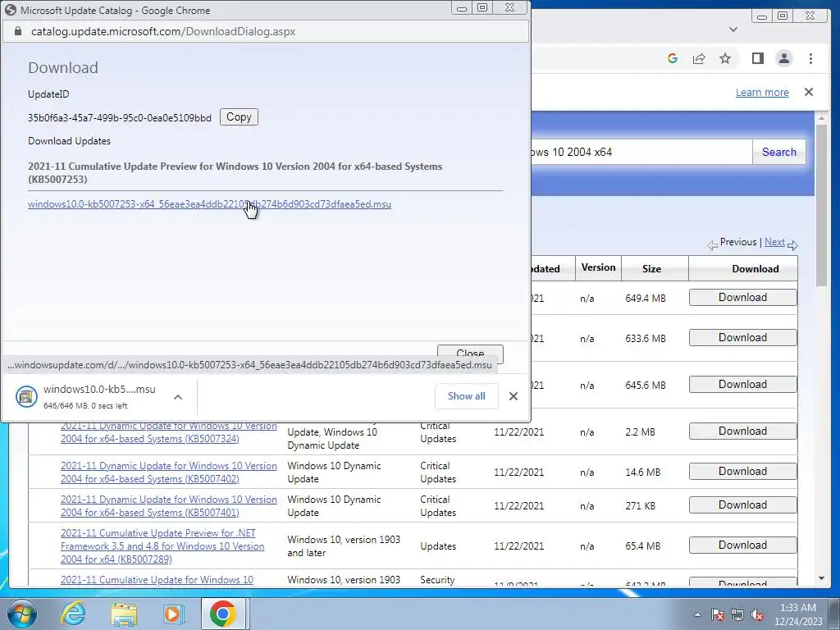The height and width of the screenshot is (630, 840).
Task: Dismiss the download bar with X
Action: [x=514, y=396]
